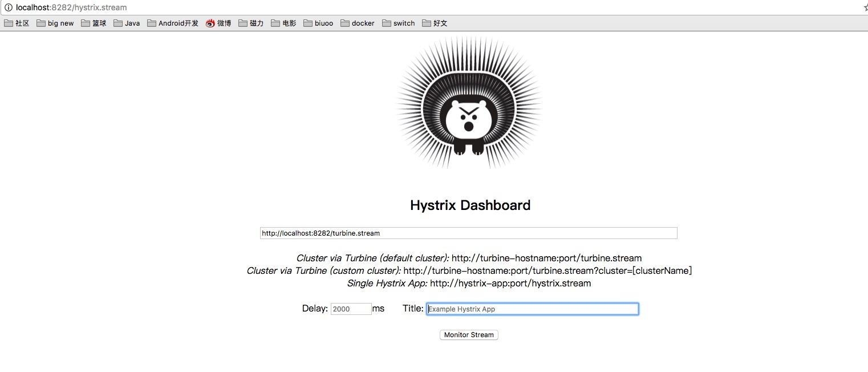This screenshot has width=868, height=372.
Task: Click the Title input field
Action: 533,309
